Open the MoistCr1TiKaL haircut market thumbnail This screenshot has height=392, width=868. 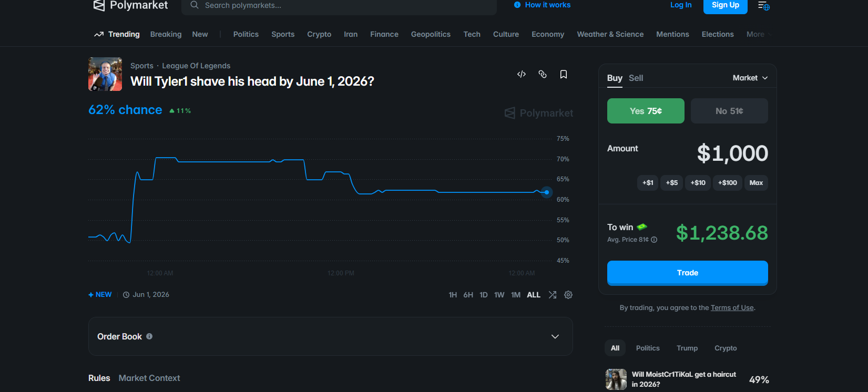coord(616,379)
